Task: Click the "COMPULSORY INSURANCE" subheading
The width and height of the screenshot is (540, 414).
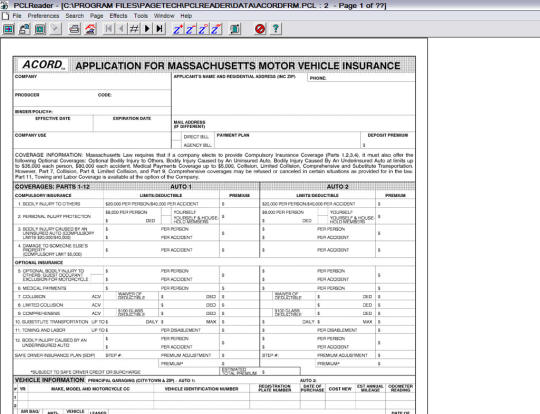Action: (x=43, y=196)
